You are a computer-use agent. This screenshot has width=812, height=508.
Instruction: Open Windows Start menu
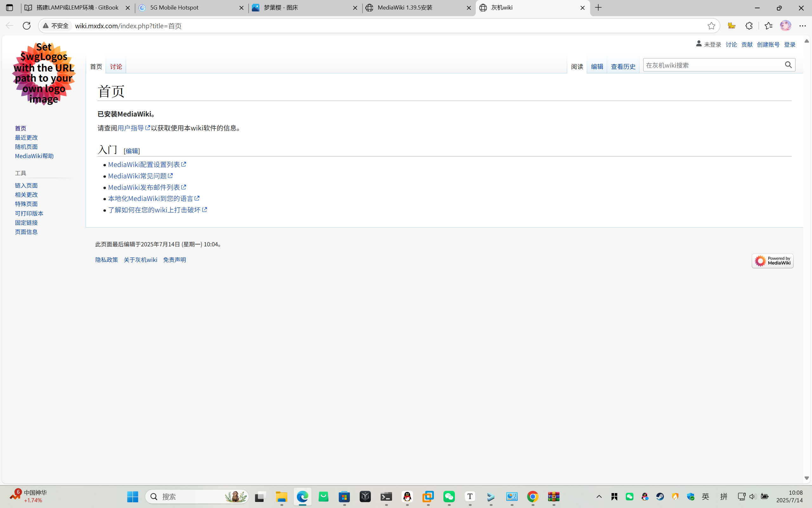tap(133, 497)
